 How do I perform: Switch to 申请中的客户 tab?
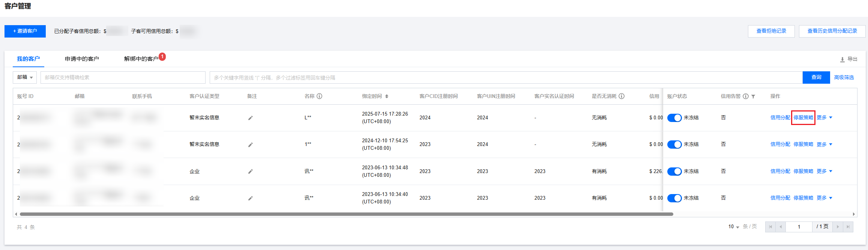(82, 59)
